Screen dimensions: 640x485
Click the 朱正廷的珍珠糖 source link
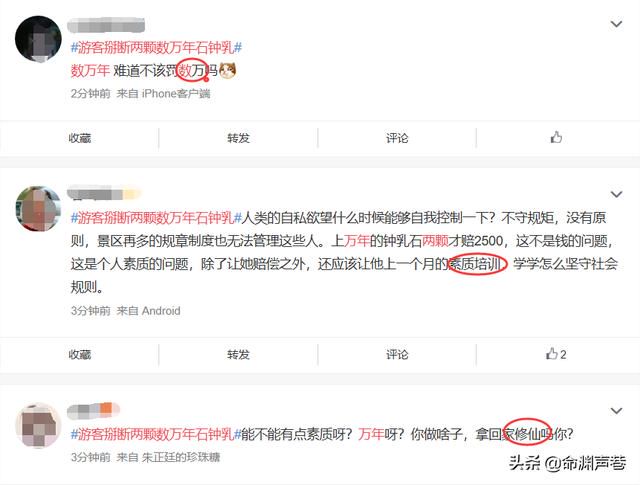[x=181, y=457]
